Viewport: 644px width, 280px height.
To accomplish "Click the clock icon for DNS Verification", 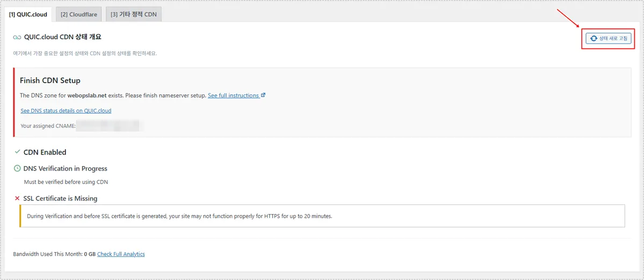I will (x=17, y=168).
